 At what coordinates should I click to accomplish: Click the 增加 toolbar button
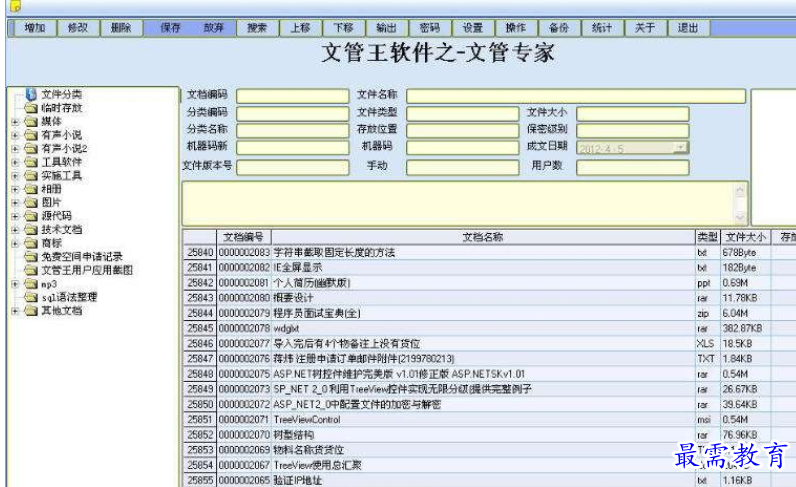pos(35,28)
